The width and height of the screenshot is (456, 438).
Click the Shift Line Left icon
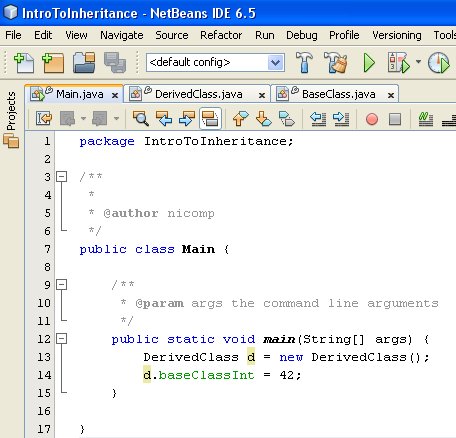coord(318,119)
